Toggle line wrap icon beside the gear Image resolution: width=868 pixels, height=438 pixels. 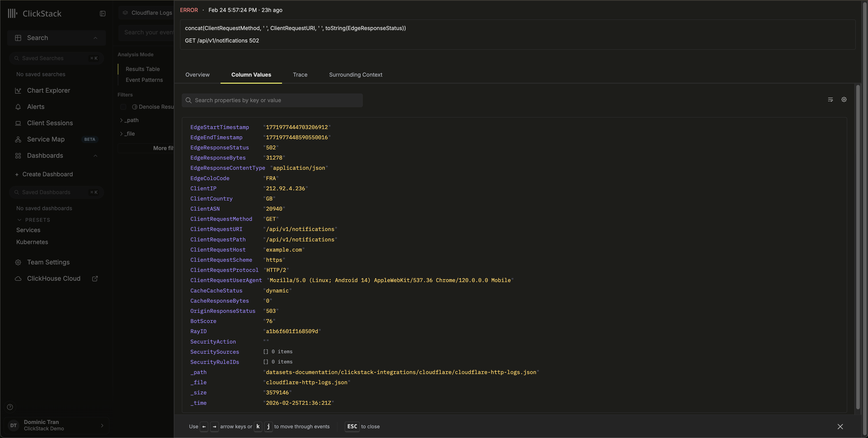click(830, 100)
